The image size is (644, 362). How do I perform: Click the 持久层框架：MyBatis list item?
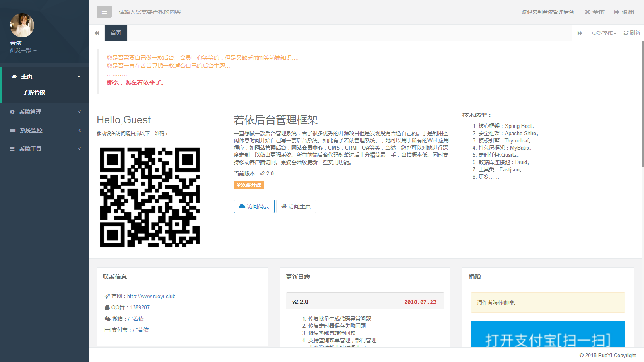[x=505, y=148]
